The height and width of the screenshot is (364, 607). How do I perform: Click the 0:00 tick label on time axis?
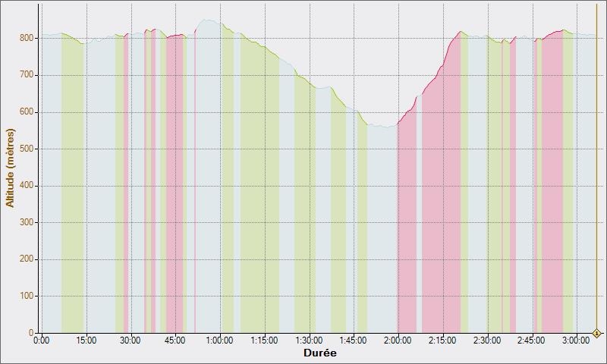coord(42,340)
